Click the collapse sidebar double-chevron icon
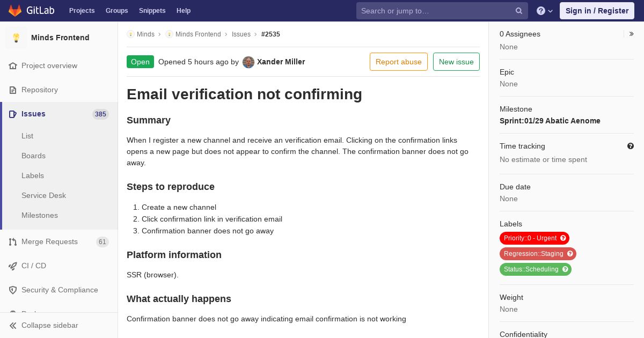The image size is (644, 338). pos(13,326)
